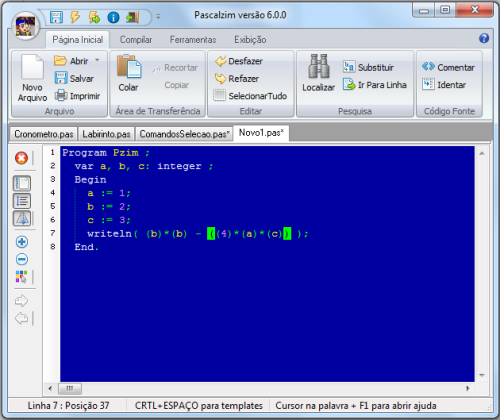Click the lightning compile icon in quick toolbar
The image size is (500, 420).
tap(75, 17)
